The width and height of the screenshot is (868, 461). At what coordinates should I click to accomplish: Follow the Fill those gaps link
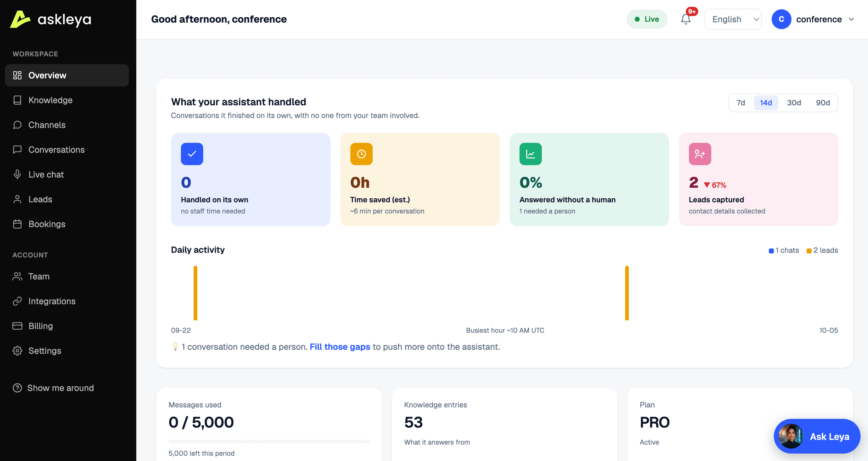pyautogui.click(x=340, y=347)
